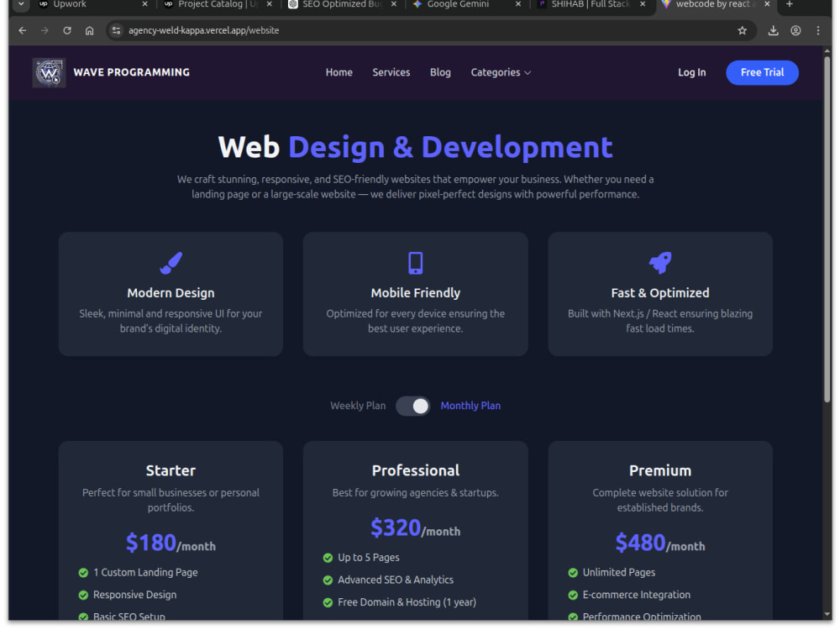
Task: Click the check icon beside Unlimited Pages
Action: 573,573
